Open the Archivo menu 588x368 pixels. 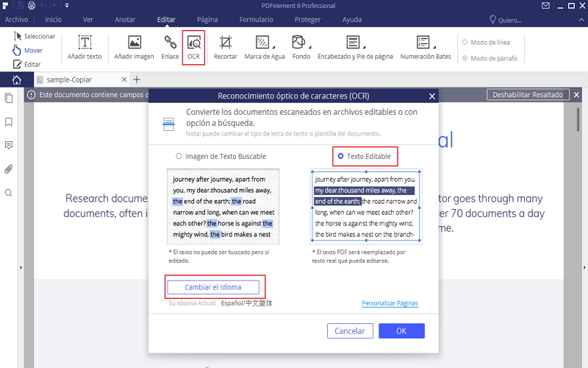click(x=16, y=20)
